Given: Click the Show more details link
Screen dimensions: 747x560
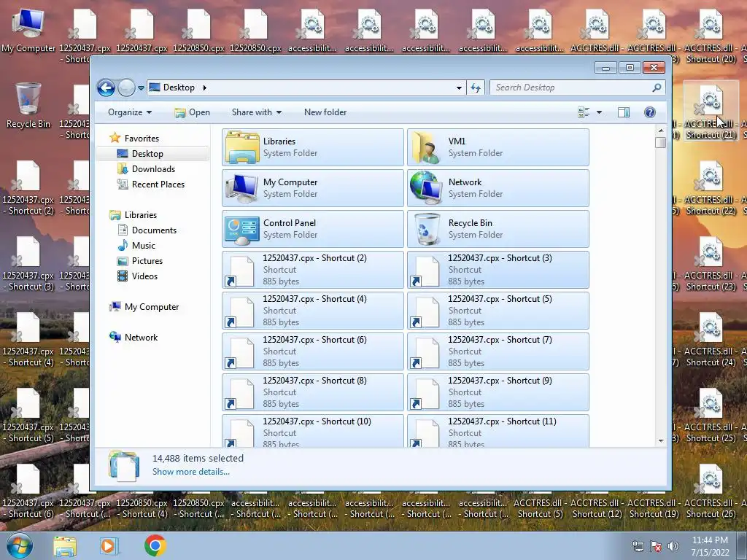Looking at the screenshot, I should [191, 472].
